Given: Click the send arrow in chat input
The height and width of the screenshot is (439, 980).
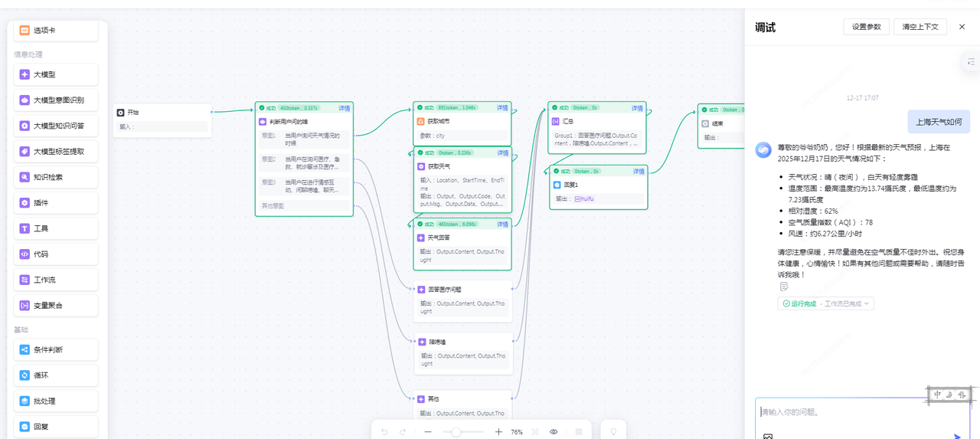Looking at the screenshot, I should click(x=957, y=436).
